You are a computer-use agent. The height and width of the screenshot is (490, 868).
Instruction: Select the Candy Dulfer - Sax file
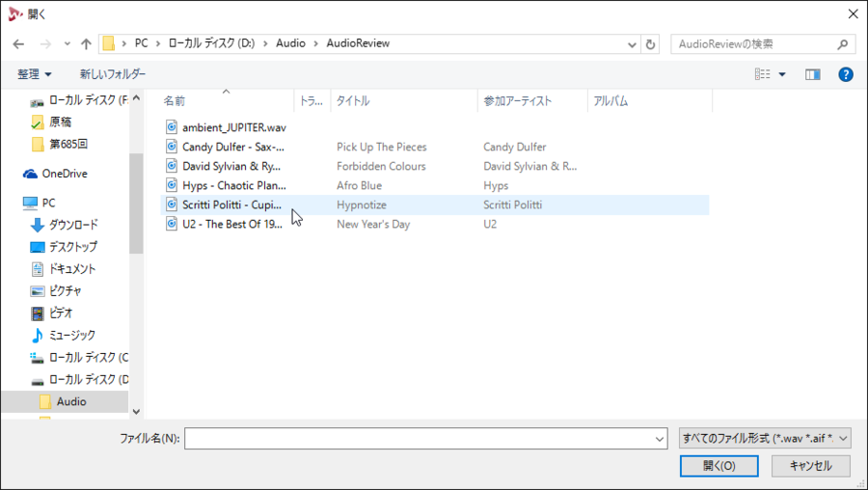click(x=233, y=147)
